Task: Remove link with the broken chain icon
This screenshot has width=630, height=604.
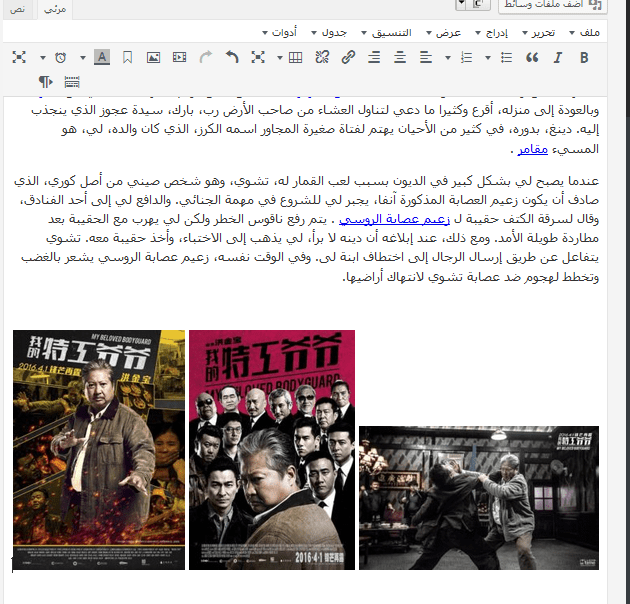Action: click(322, 57)
